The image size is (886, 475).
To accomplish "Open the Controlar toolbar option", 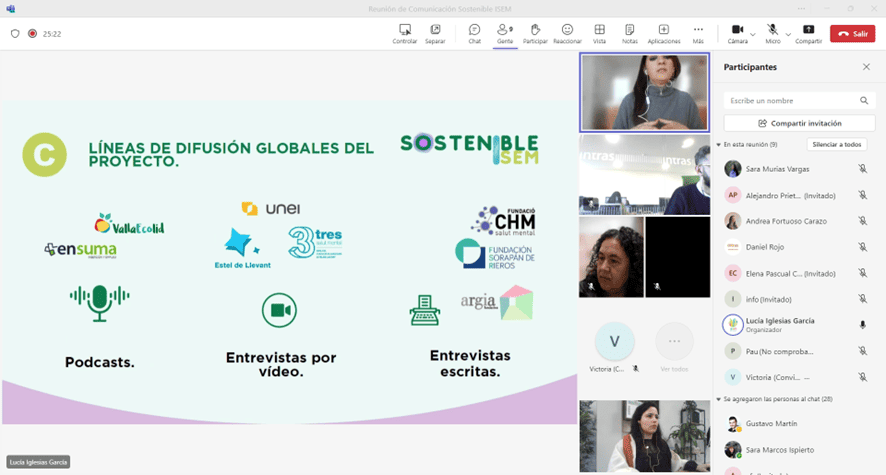I will 405,34.
